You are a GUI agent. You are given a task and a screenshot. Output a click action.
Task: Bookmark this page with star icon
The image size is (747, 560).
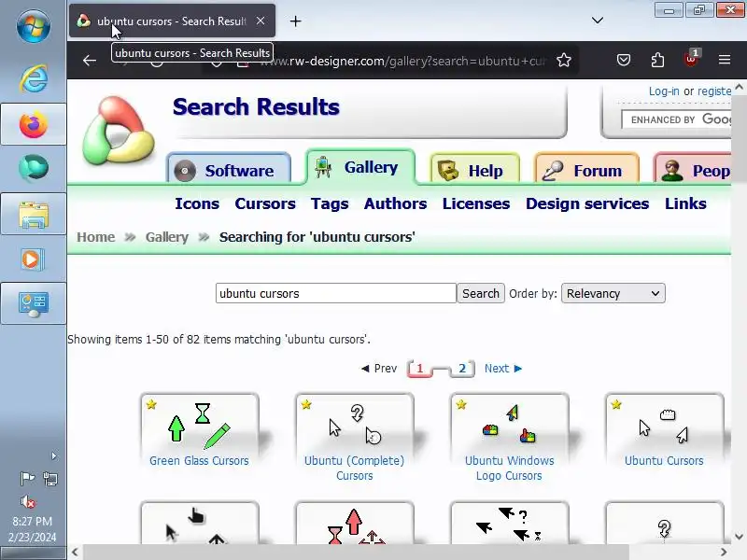pyautogui.click(x=564, y=61)
